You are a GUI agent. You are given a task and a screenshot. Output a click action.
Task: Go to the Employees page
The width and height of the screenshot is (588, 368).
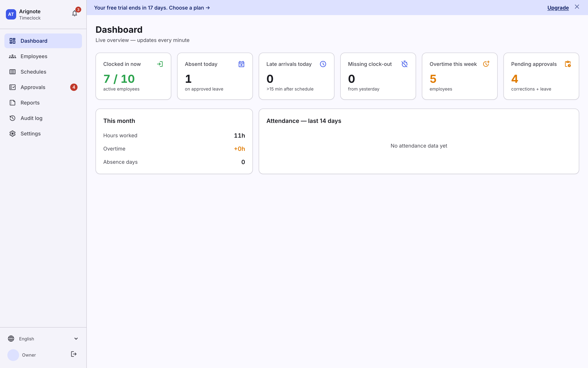43,56
